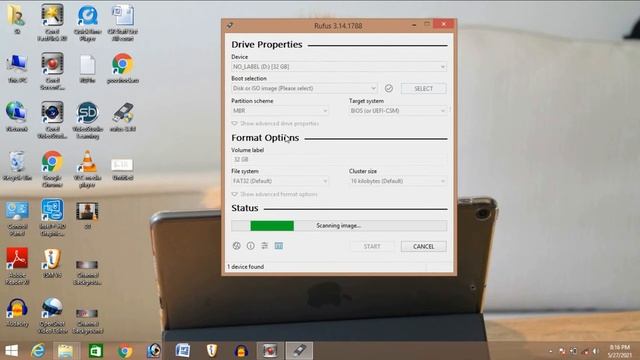
Task: Switch to Rufus taskbar button
Action: (299, 351)
